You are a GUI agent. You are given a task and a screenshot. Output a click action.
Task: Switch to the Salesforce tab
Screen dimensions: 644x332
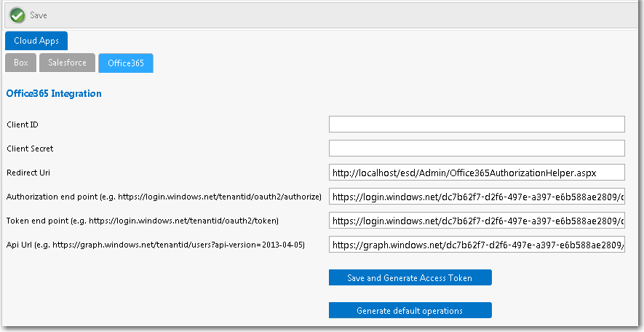point(67,63)
